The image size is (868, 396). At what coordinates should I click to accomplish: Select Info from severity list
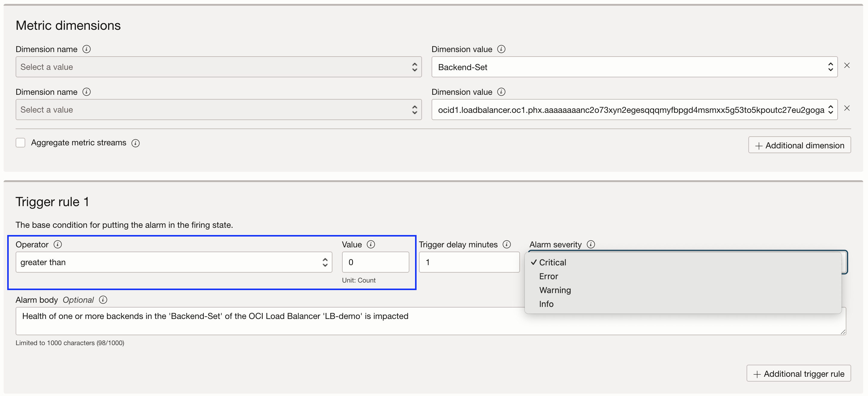pyautogui.click(x=546, y=304)
